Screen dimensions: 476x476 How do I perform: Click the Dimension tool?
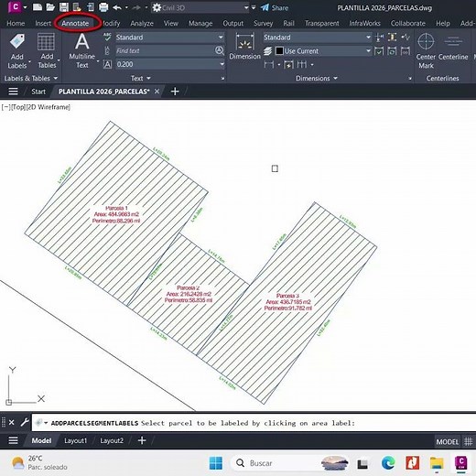coord(244,47)
